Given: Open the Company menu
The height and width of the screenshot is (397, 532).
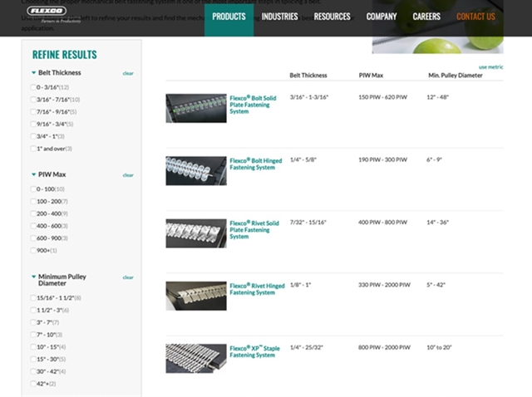Looking at the screenshot, I should click(x=382, y=17).
